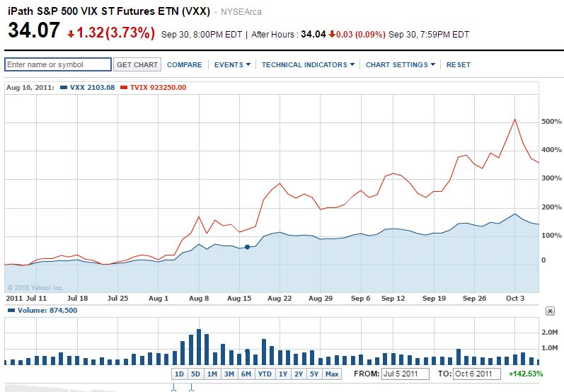Click the VXX 2103.68 legend label
Viewport: 564px width, 392px height.
(x=93, y=88)
